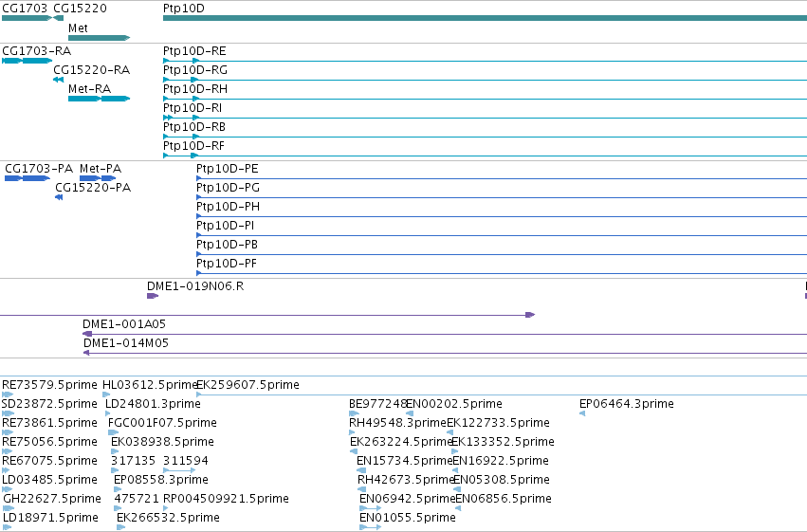This screenshot has height=532, width=807.
Task: Click the RE73579.5prime label
Action: 49,385
